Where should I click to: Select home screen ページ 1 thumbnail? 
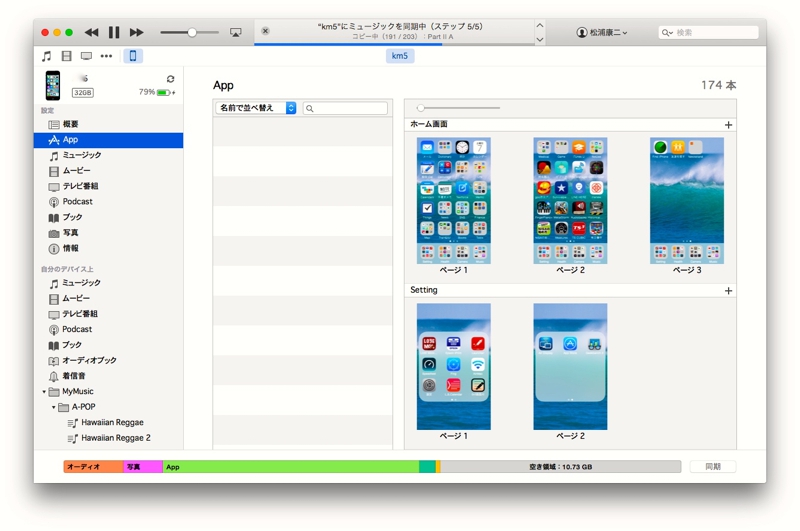[x=454, y=200]
